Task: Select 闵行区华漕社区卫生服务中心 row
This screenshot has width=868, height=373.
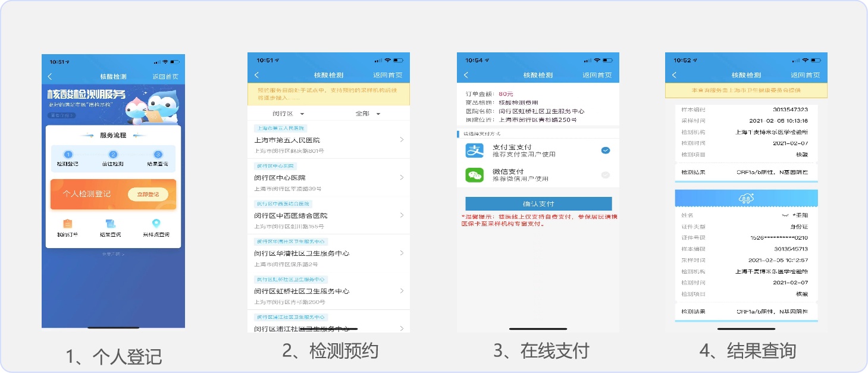Action: click(x=328, y=253)
